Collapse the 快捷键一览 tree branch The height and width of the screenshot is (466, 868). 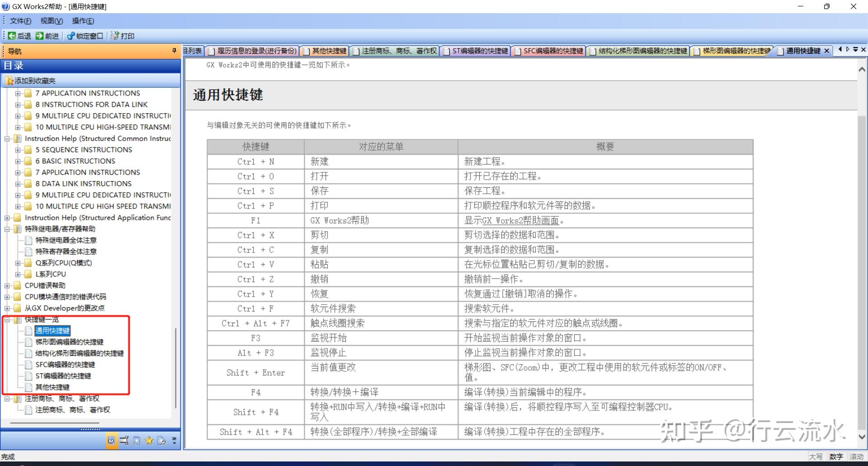7,319
